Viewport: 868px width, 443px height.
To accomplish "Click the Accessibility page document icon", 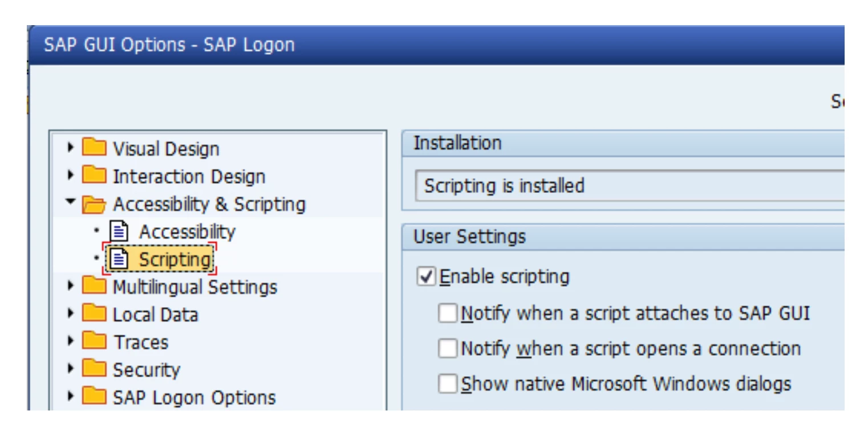I will (119, 232).
